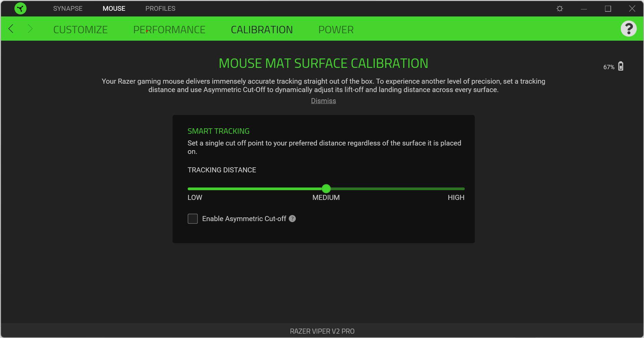The image size is (644, 338).
Task: Click the Razer logo icon
Action: [20, 8]
